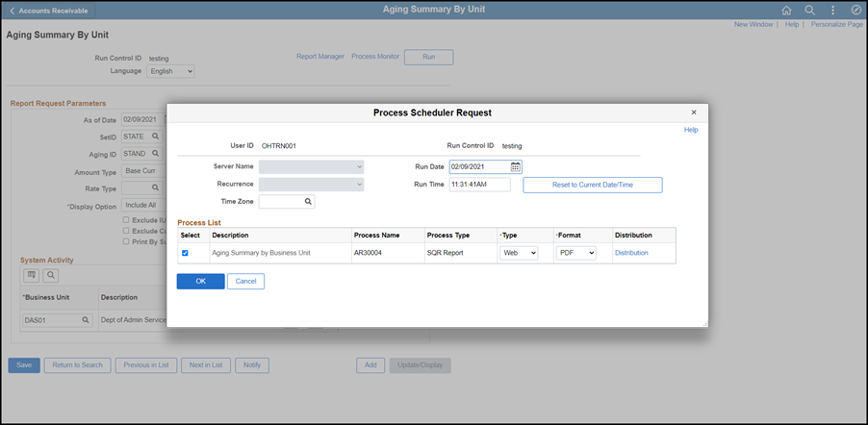The width and height of the screenshot is (868, 425).
Task: Open the Recurrence dropdown
Action: click(x=311, y=185)
